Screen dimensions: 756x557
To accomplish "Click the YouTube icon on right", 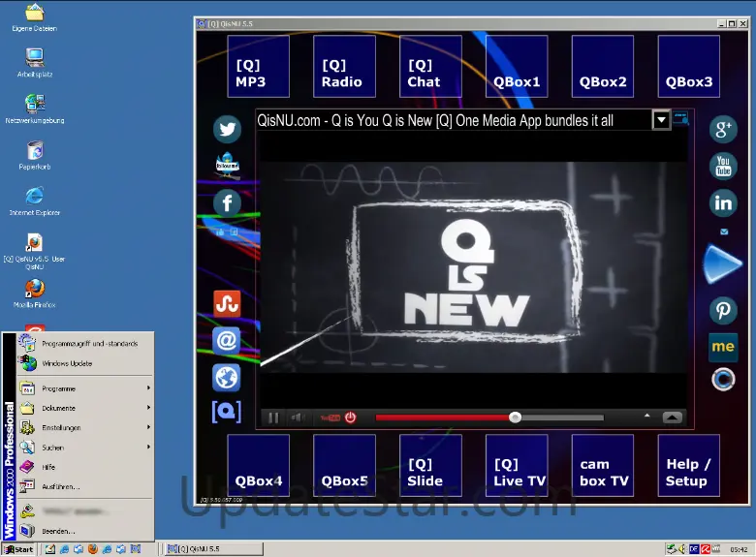I will click(x=723, y=166).
